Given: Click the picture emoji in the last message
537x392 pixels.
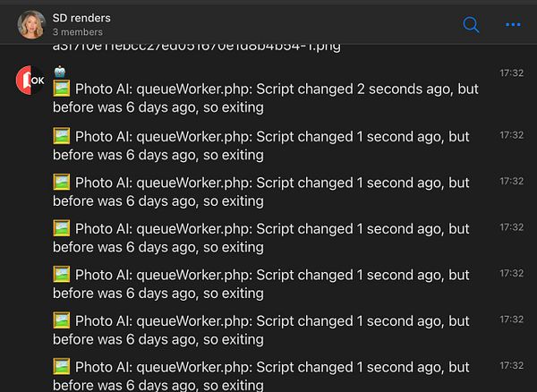Looking at the screenshot, I should (62, 366).
